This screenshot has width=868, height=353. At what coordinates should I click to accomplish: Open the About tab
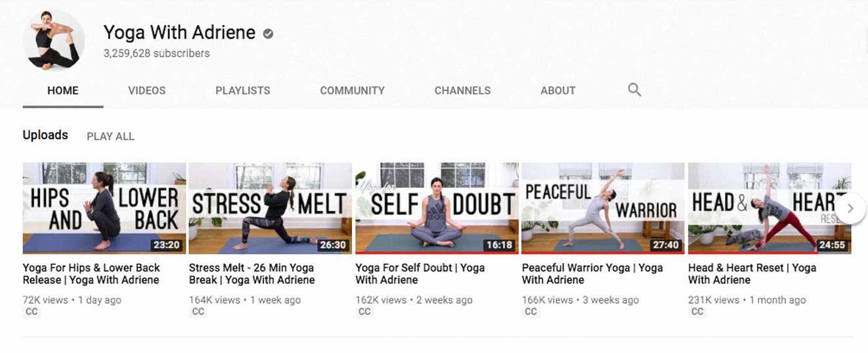[x=557, y=91]
